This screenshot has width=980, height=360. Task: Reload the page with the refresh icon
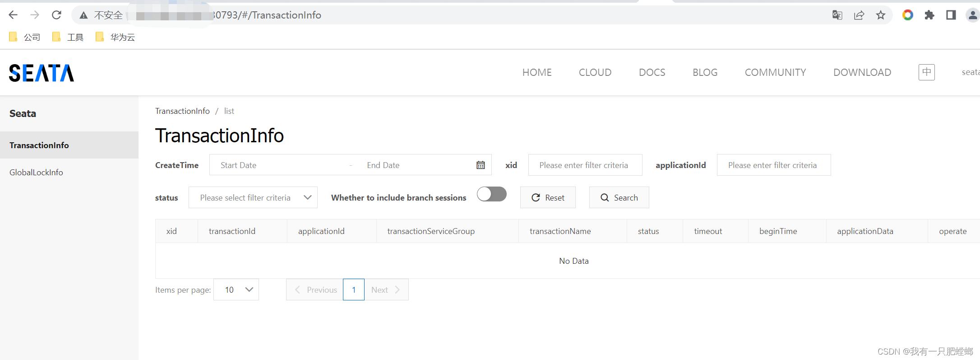pos(56,15)
